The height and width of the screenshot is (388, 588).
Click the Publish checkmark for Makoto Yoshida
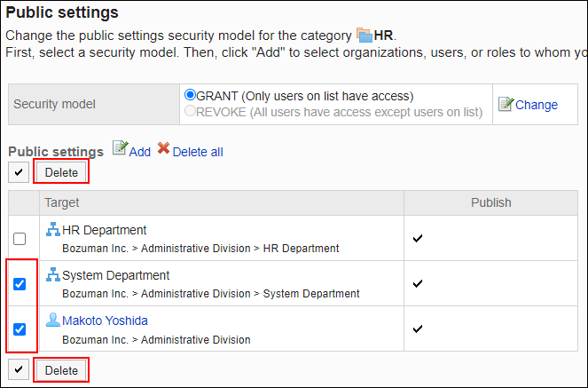click(418, 329)
